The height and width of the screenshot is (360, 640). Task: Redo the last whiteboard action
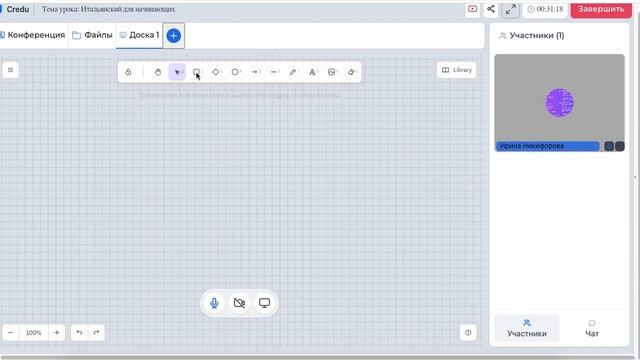96,333
